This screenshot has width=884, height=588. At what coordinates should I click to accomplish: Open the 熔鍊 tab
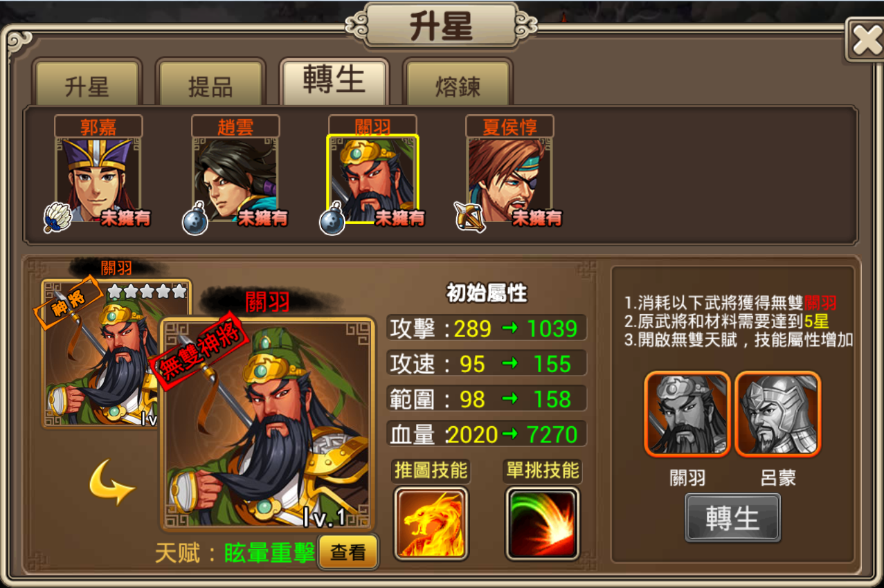coord(458,86)
